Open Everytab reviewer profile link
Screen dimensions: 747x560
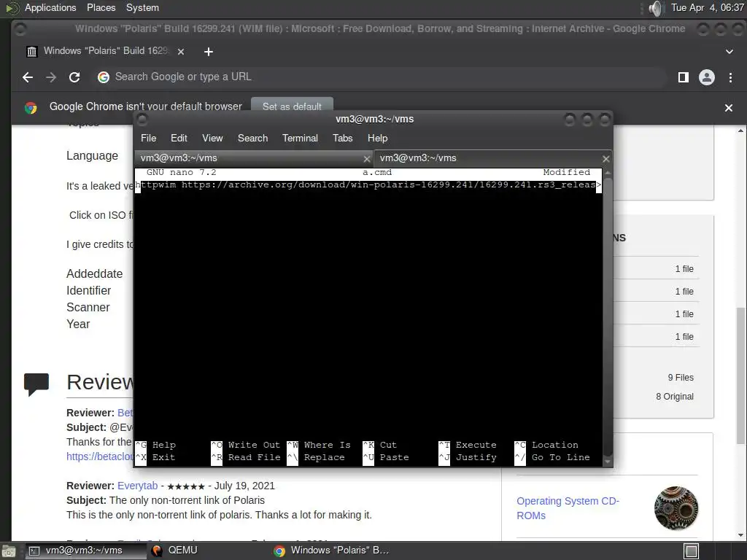point(137,486)
